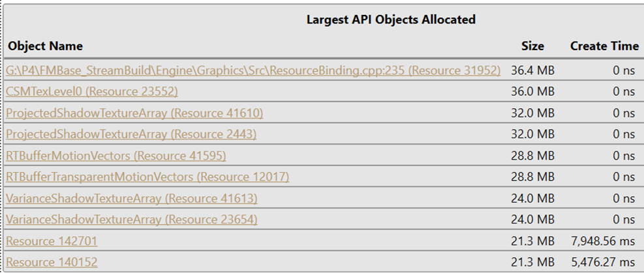
Task: Select the 21.3 MB size for Resource 142701
Action: click(x=532, y=240)
